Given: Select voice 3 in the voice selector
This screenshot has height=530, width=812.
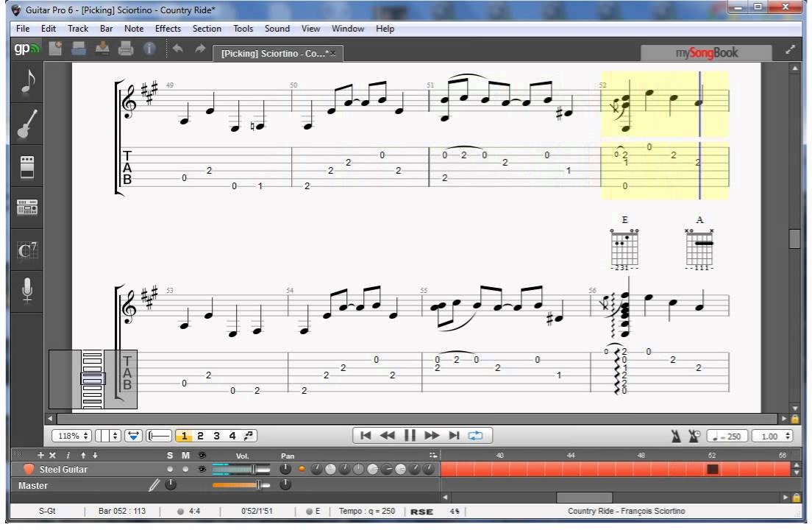Looking at the screenshot, I should click(x=216, y=436).
